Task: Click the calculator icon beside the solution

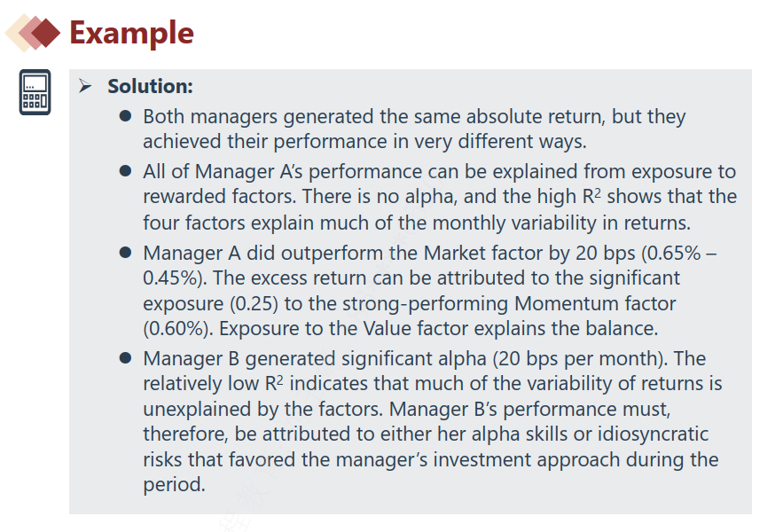Action: coord(35,93)
